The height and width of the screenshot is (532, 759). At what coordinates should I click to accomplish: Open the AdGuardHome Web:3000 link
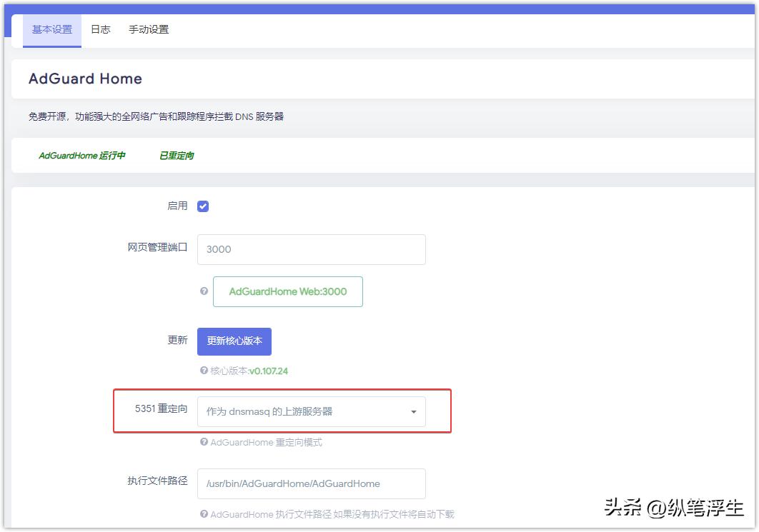point(287,291)
